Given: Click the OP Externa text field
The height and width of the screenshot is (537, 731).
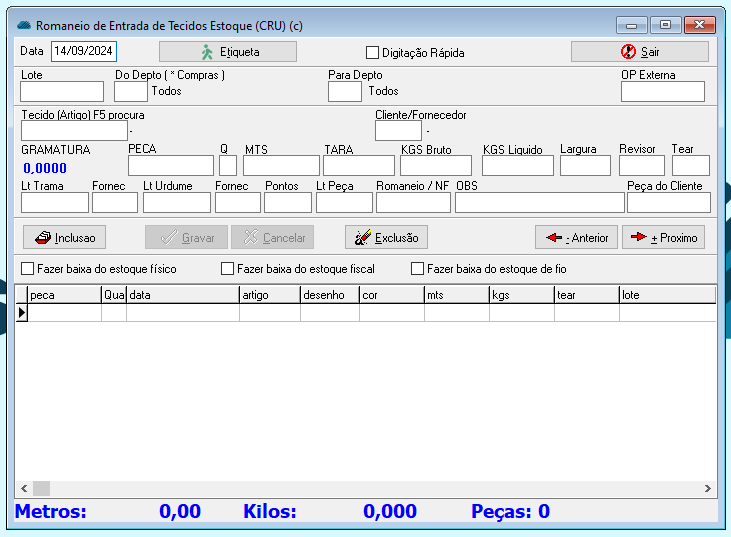Looking at the screenshot, I should coord(662,92).
